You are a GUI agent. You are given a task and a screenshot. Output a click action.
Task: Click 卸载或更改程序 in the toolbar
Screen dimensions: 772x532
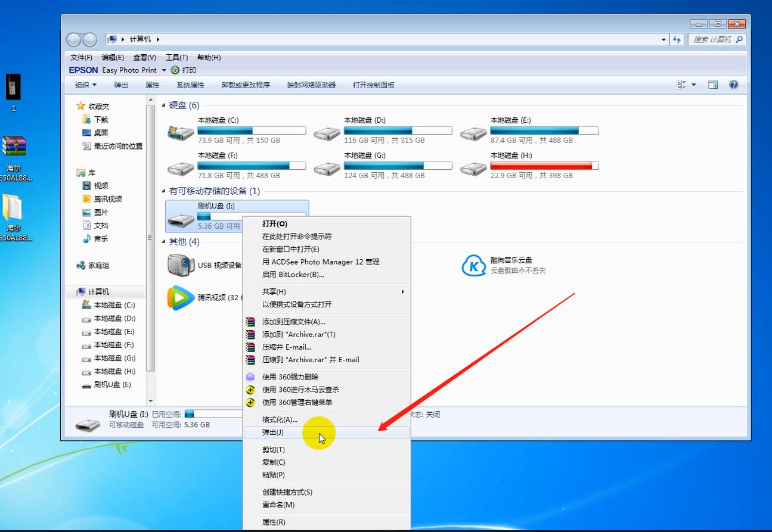coord(246,85)
